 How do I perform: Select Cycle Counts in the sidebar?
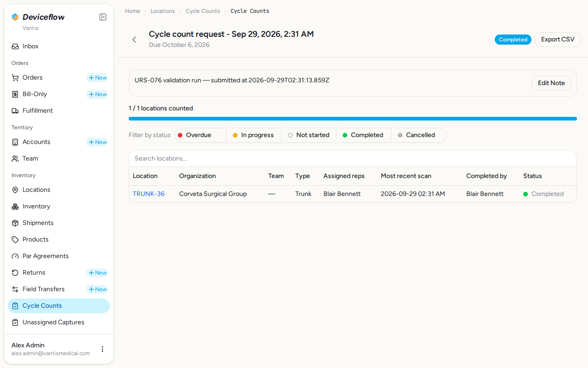coord(59,306)
